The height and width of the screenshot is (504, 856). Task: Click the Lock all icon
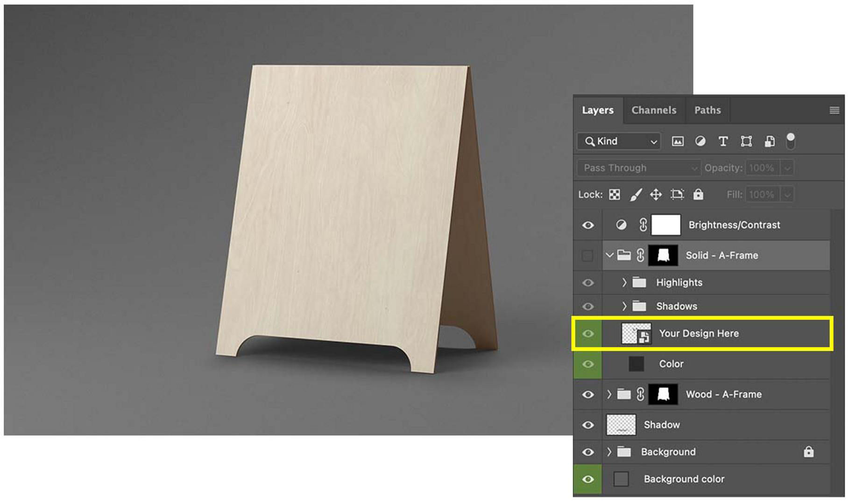tap(698, 194)
